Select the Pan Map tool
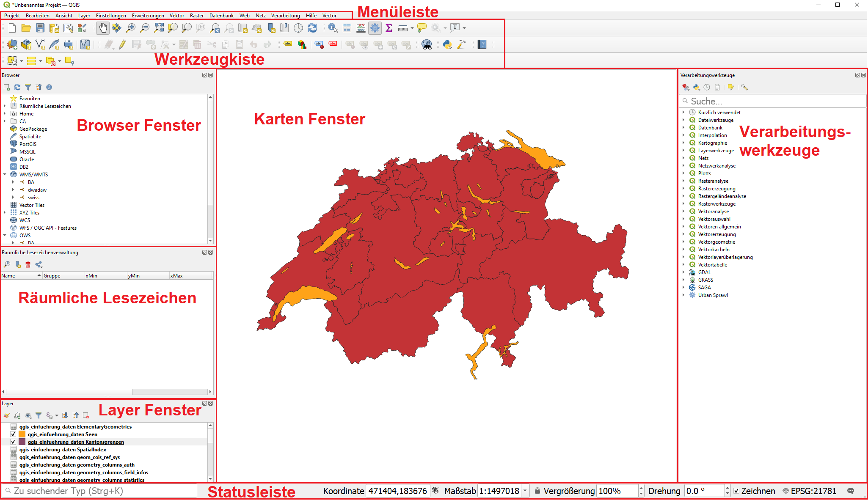 click(102, 28)
